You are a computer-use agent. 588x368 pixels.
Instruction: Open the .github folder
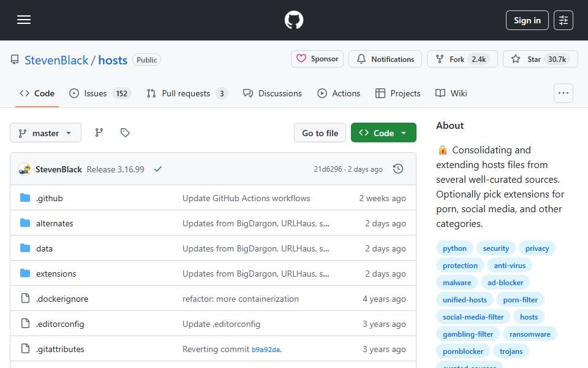tap(49, 198)
